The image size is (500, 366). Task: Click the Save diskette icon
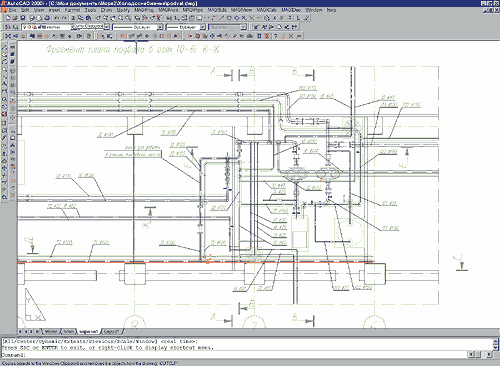click(23, 18)
